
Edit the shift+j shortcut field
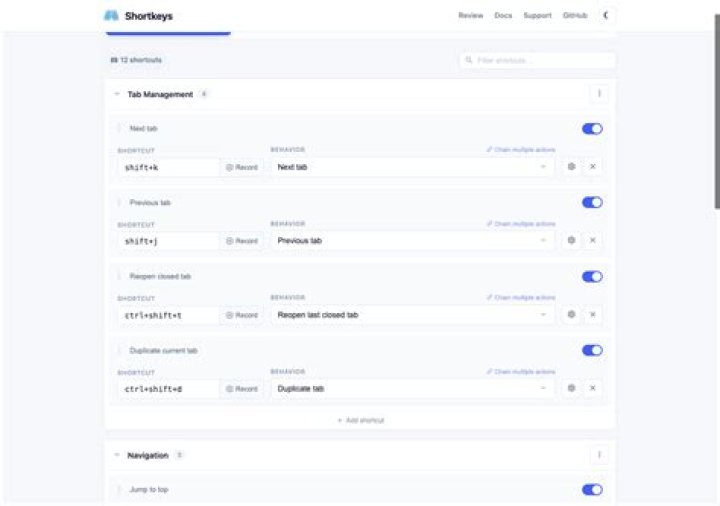point(169,241)
